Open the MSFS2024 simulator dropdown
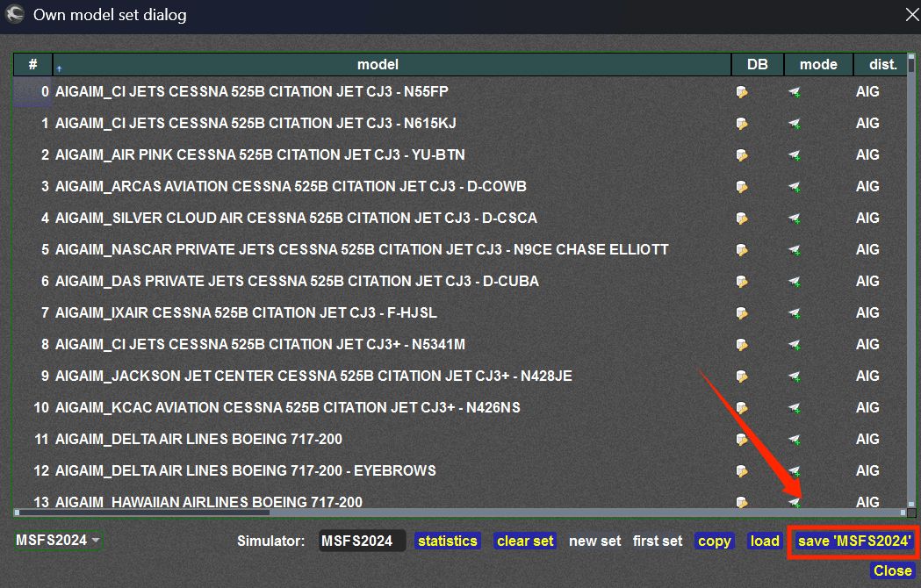 point(58,541)
